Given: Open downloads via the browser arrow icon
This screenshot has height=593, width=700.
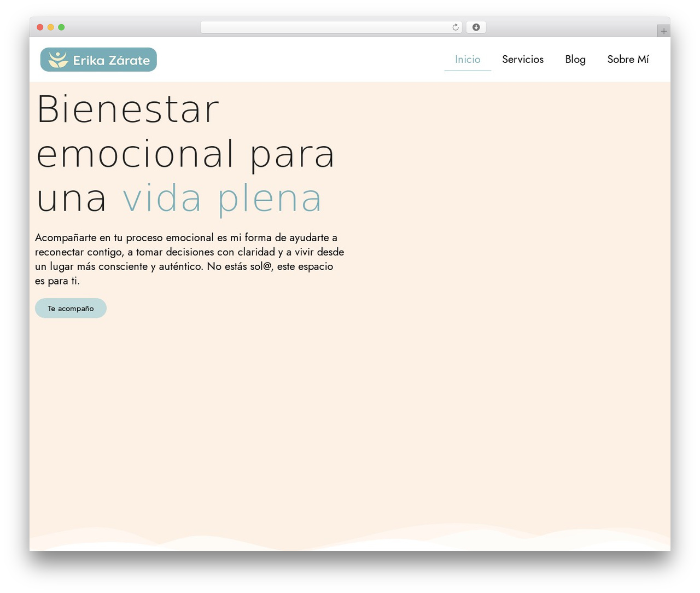Looking at the screenshot, I should point(476,27).
